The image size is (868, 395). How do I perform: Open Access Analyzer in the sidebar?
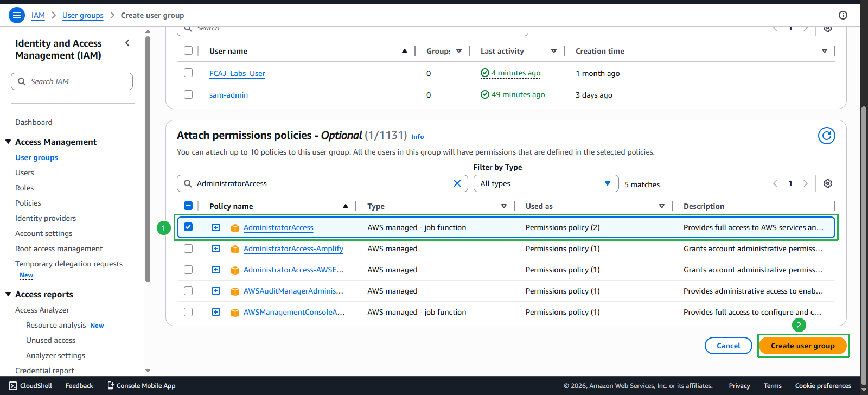(x=42, y=310)
